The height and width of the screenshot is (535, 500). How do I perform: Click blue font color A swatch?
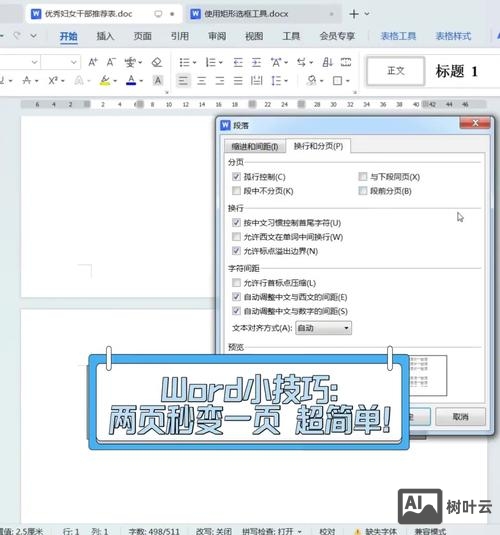(131, 81)
